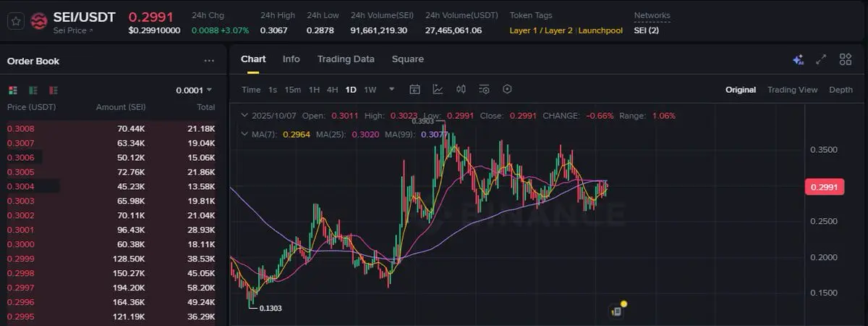Select the 1D interval
The image size is (868, 326).
351,90
